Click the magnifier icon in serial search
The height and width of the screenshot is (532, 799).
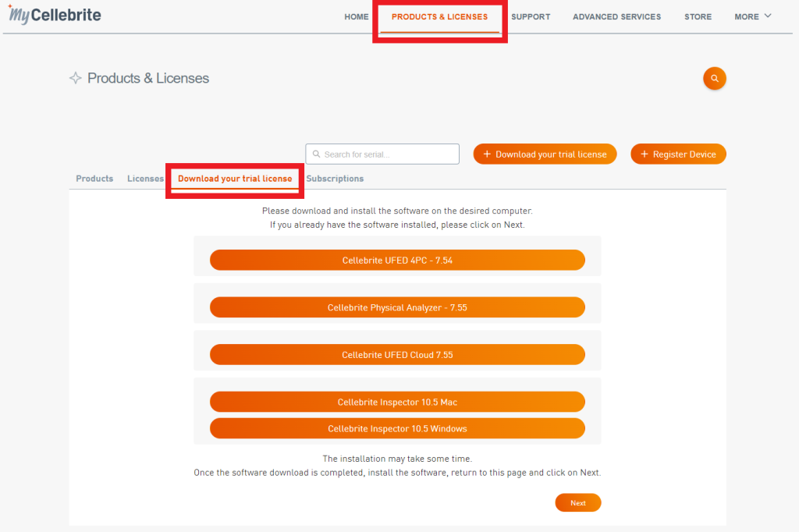[315, 154]
